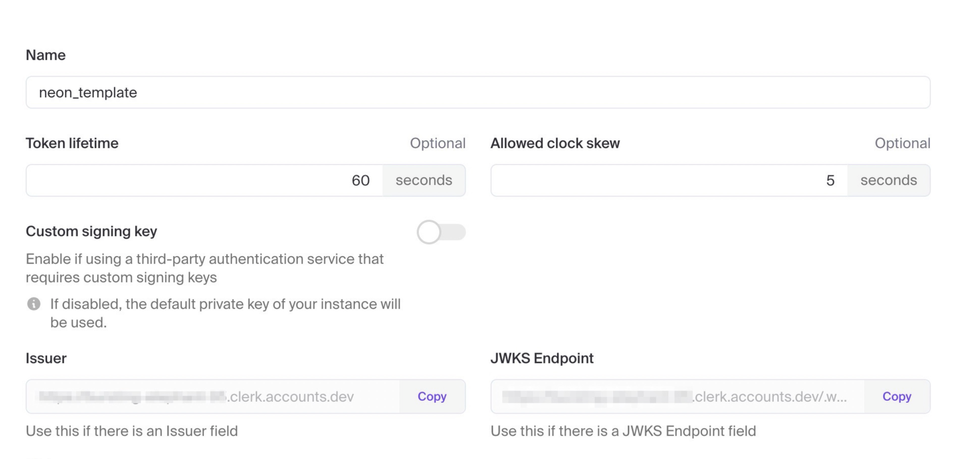Click the 'Use this if there is an Issuer field' hint

132,431
